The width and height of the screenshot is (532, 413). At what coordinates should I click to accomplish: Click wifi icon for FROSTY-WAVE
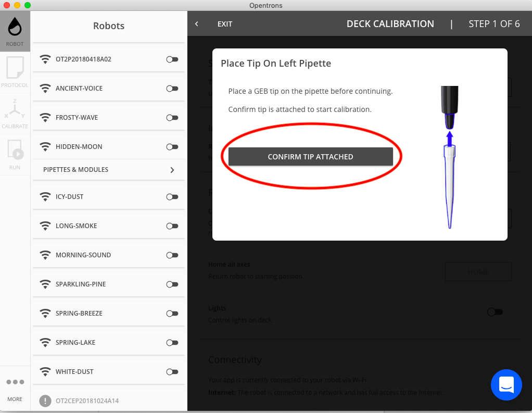click(45, 117)
